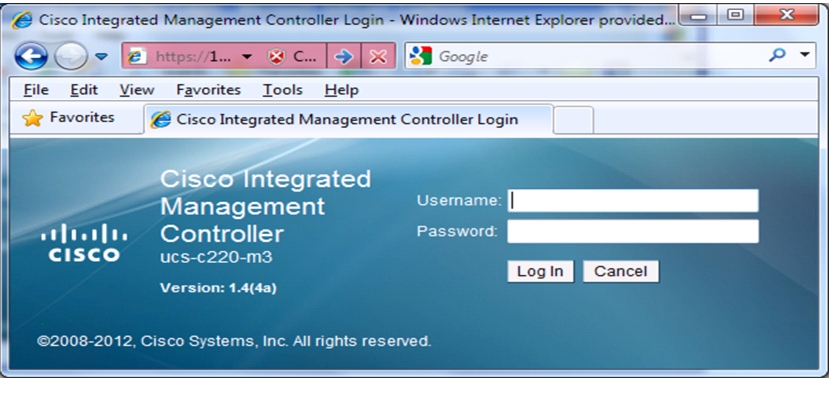Viewport: 831px width, 405px height.
Task: Click the Log In button
Action: pos(540,271)
